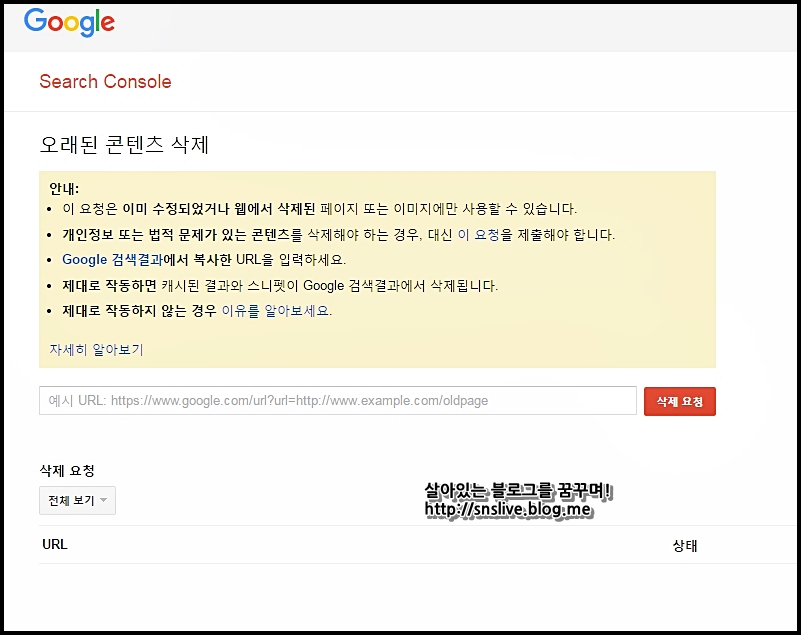Click the Google logo
This screenshot has width=801, height=635.
tap(69, 22)
